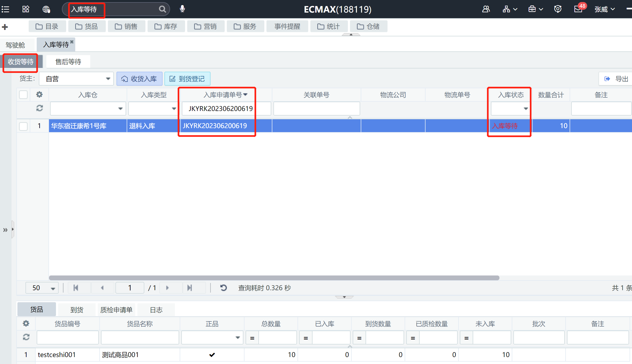Tick the row 1 checkbox
This screenshot has width=632, height=364.
coord(23,126)
